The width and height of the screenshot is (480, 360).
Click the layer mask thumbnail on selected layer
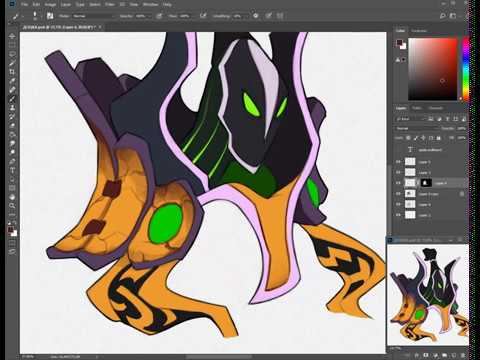426,183
